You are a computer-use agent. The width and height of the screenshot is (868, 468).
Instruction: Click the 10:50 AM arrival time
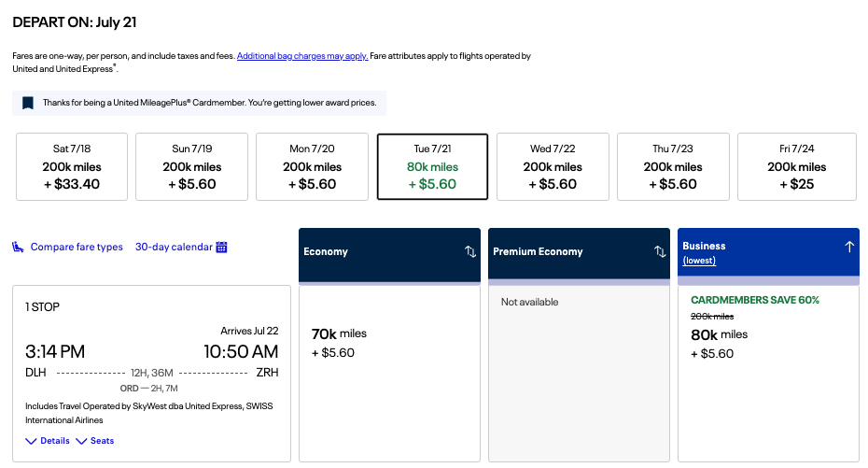click(x=241, y=351)
